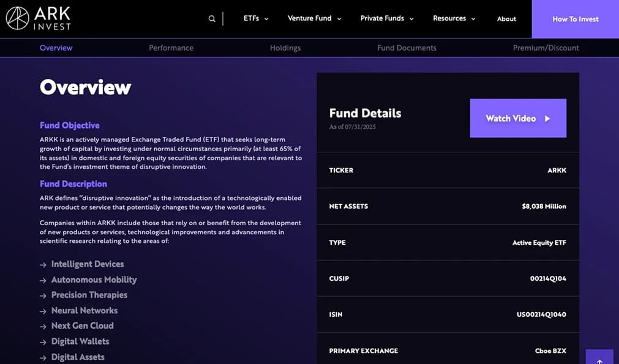
Task: Click the arrow beside Autonomous Mobility
Action: pyautogui.click(x=43, y=280)
